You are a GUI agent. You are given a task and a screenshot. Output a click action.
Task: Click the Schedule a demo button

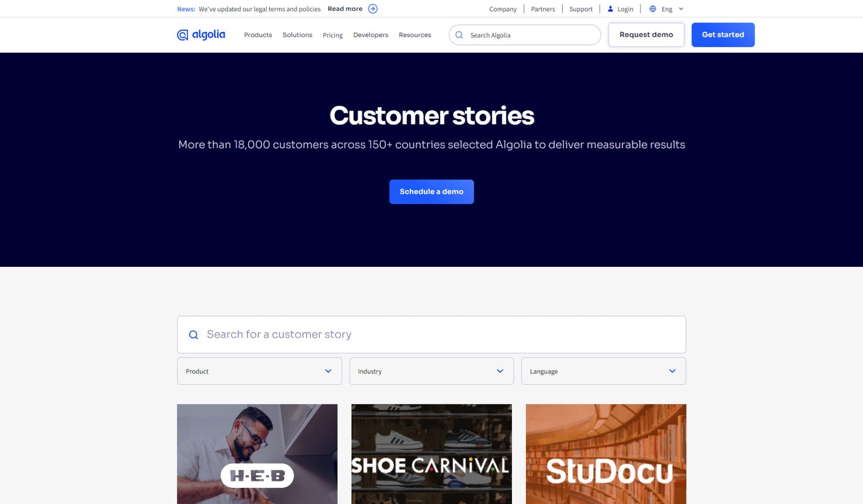[x=431, y=192]
